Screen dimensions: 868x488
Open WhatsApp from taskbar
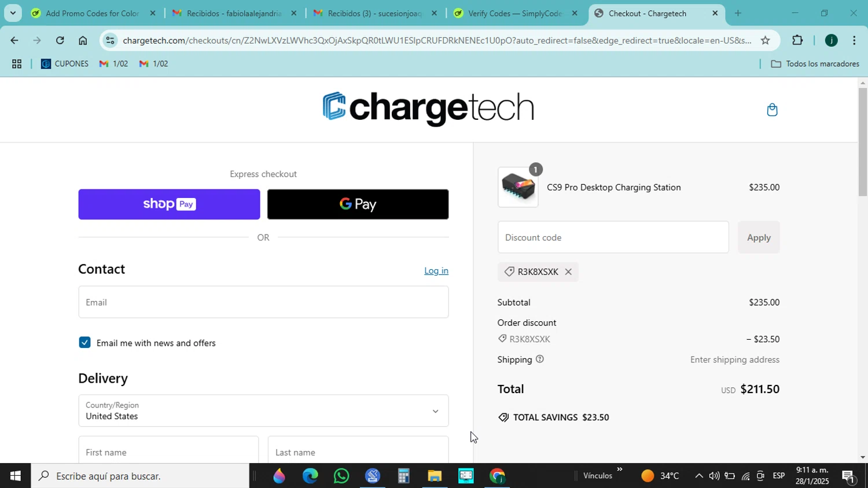pyautogui.click(x=341, y=476)
